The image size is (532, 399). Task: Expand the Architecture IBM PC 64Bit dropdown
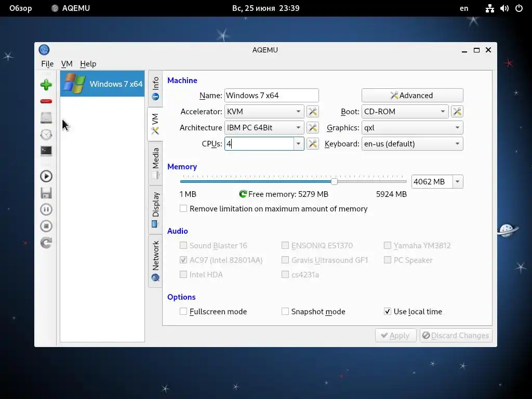(x=264, y=128)
